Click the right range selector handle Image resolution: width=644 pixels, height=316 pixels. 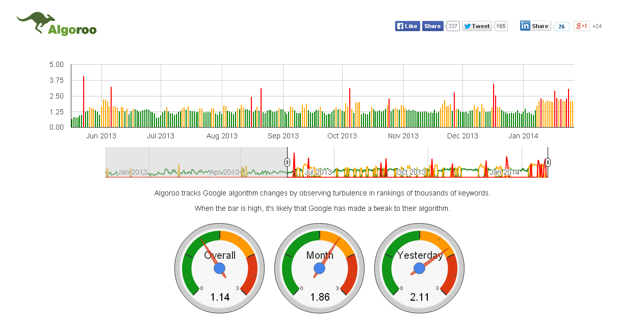548,162
